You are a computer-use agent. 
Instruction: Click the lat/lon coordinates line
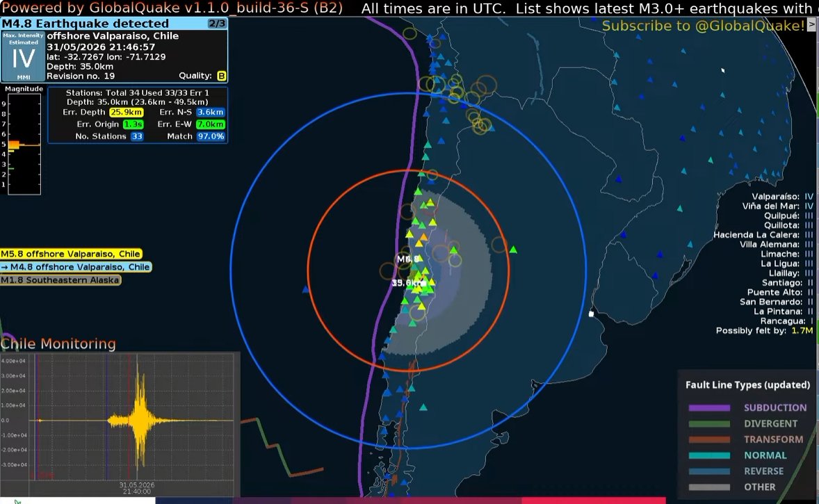pos(106,56)
